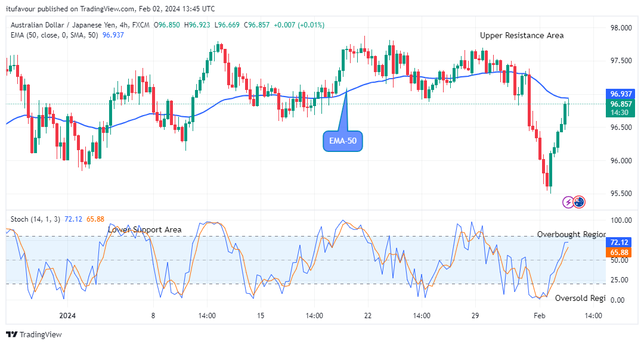644x345 pixels.
Task: Select the EMA (50, close, 0, SMA, 50) legend
Action: 53,35
